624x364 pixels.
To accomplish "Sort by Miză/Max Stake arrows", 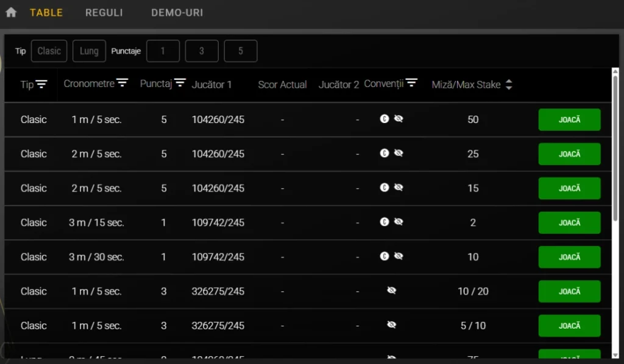I will click(509, 84).
